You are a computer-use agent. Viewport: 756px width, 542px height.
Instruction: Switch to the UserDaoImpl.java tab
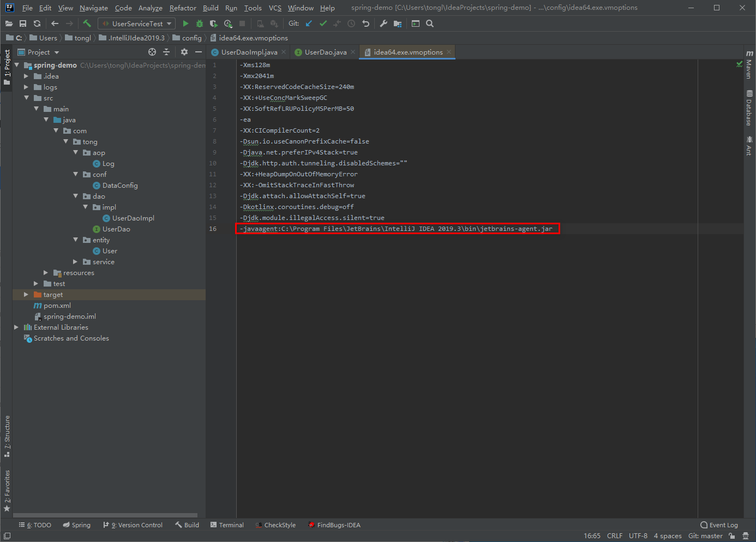[249, 52]
